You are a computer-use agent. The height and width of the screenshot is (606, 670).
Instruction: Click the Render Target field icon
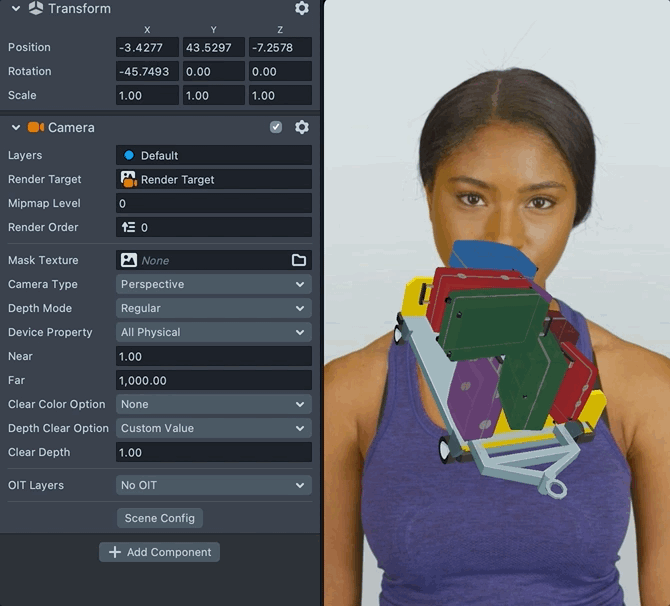128,180
